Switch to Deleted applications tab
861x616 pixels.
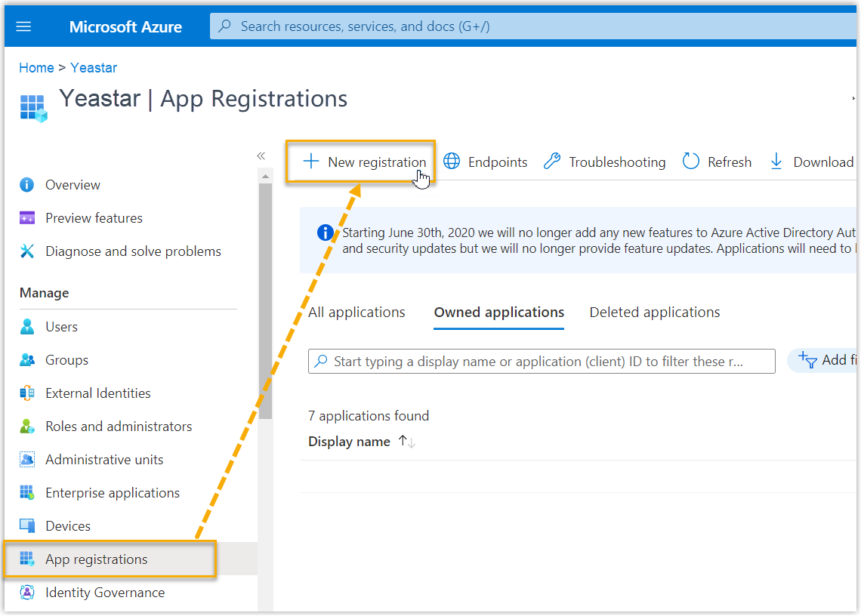pos(654,313)
